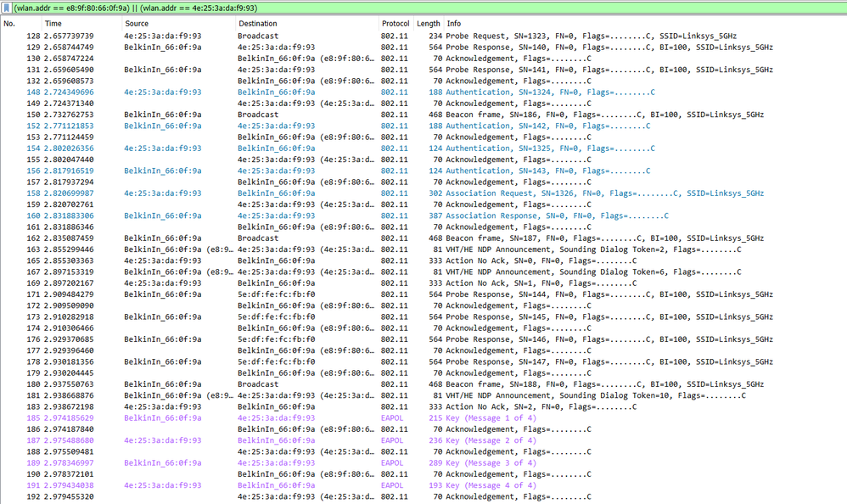Image resolution: width=847 pixels, height=504 pixels.
Task: Select Authentication packet 148
Action: tap(255, 91)
